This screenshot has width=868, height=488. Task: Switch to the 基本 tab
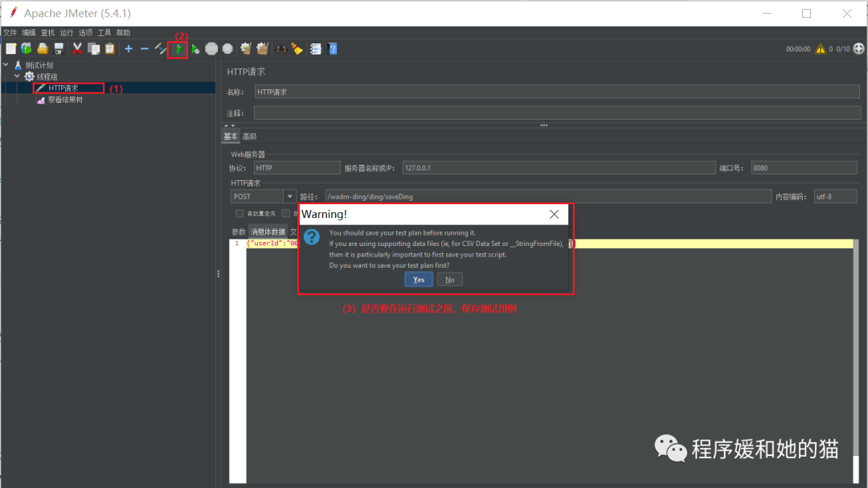pyautogui.click(x=231, y=136)
